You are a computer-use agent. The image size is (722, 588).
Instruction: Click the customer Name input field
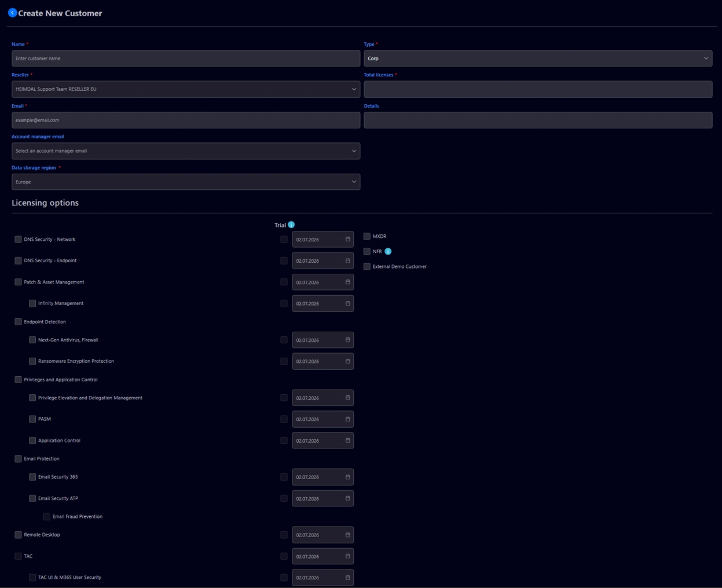(186, 58)
